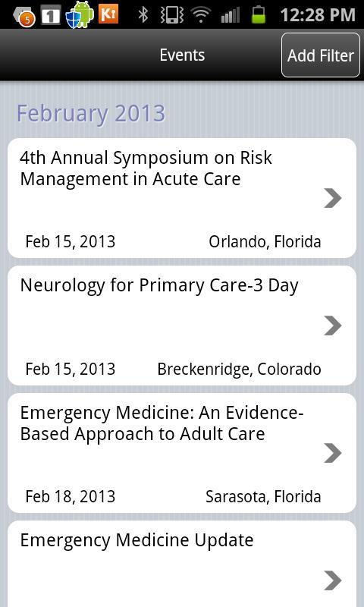Tap the Add Filter button
The image size is (364, 607).
click(320, 55)
